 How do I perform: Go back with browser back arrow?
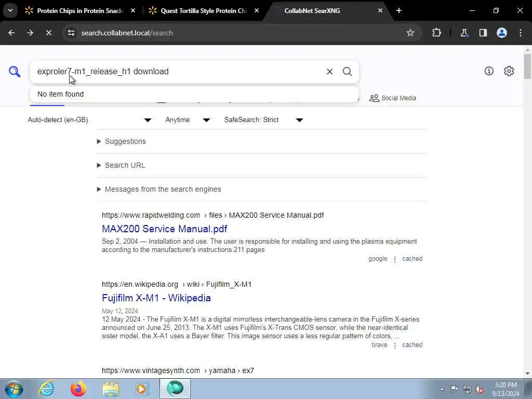coord(11,33)
